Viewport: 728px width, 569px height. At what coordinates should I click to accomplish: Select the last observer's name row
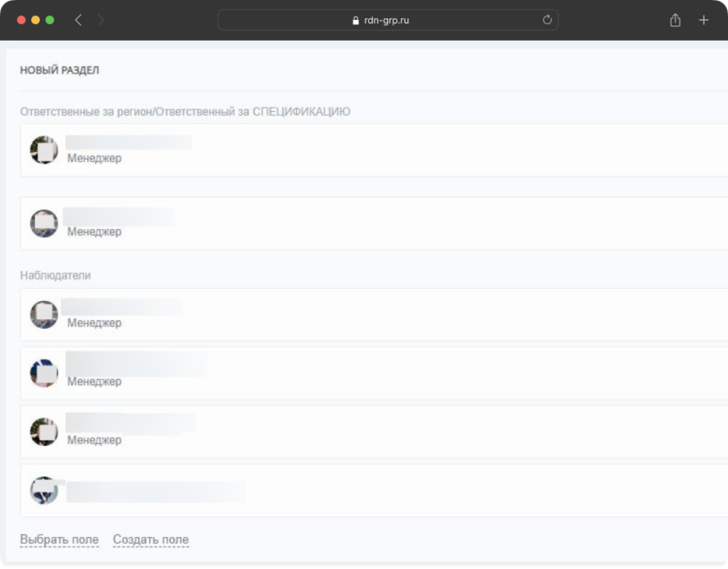(x=156, y=492)
